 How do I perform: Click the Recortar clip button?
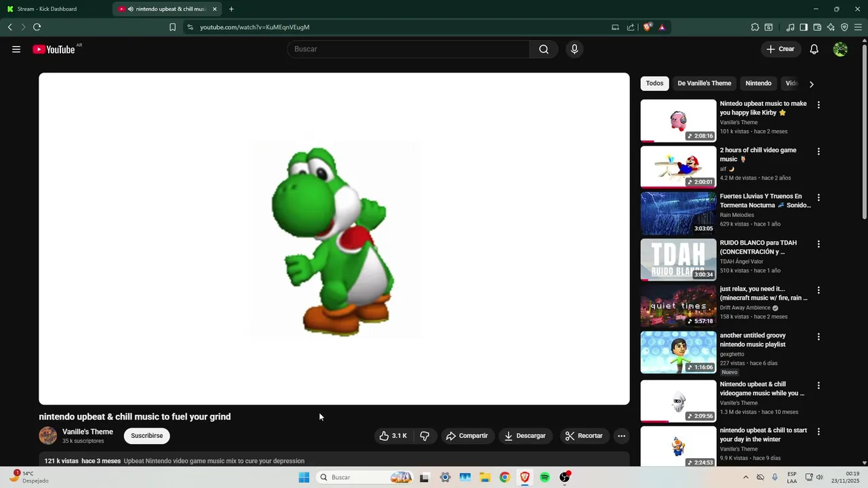pos(585,436)
